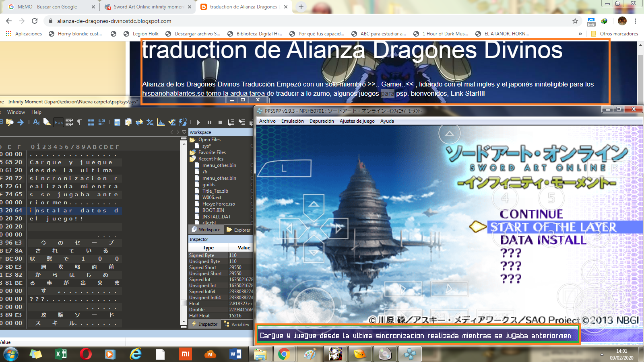Switch to the Workspace tab at panel bottom
Screen dimensions: 644x362
point(206,230)
